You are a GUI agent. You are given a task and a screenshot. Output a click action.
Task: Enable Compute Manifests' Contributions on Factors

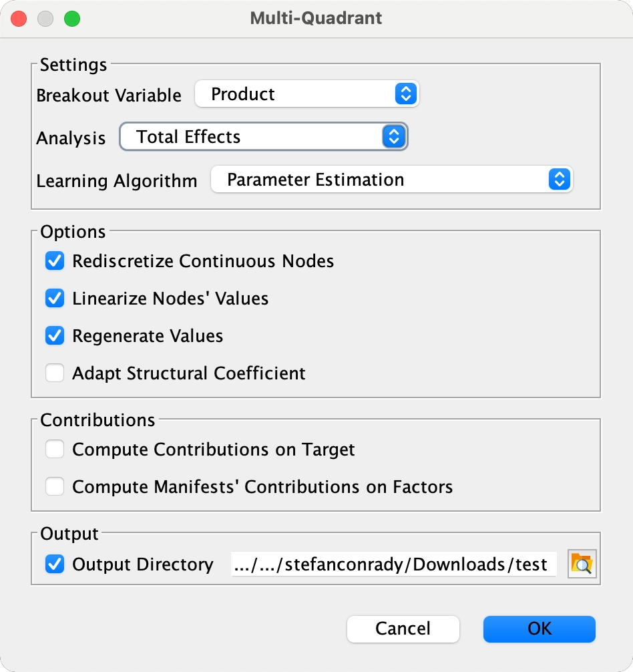click(x=55, y=488)
